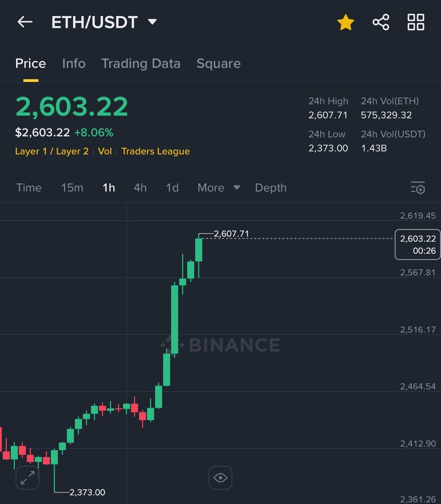Tap the +8.06% change value
The height and width of the screenshot is (504, 441).
(94, 133)
